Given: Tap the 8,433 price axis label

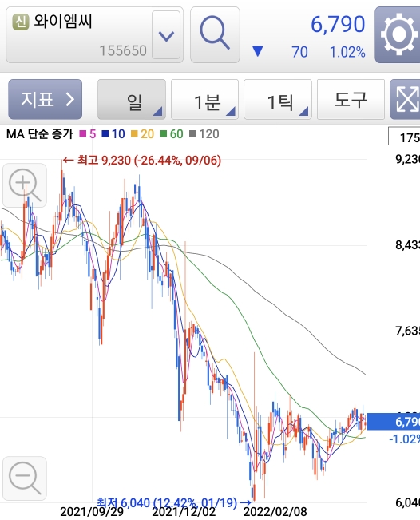Looking at the screenshot, I should [407, 245].
